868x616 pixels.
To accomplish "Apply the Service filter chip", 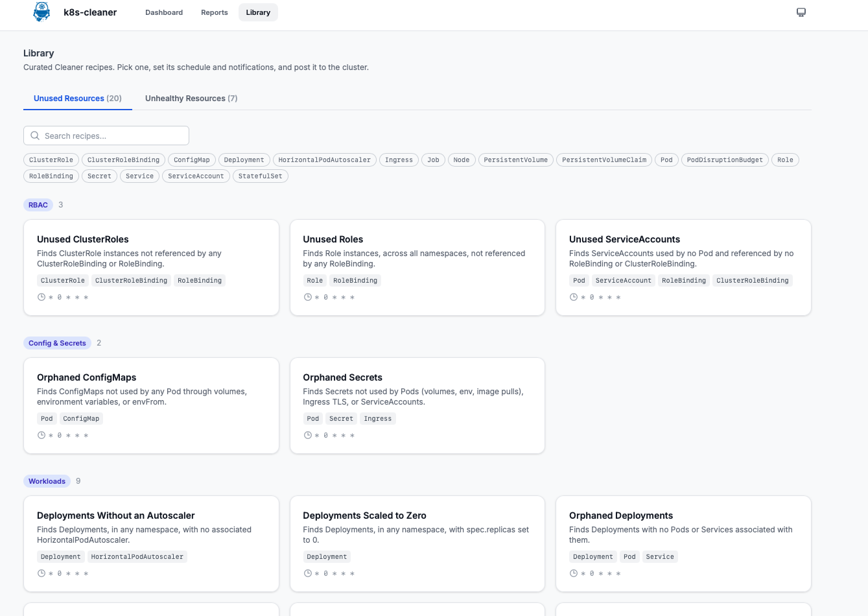I will click(139, 176).
